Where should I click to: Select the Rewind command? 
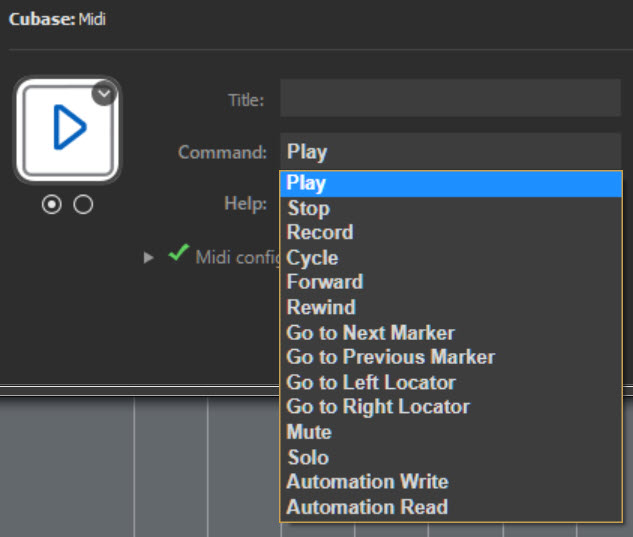pos(450,307)
